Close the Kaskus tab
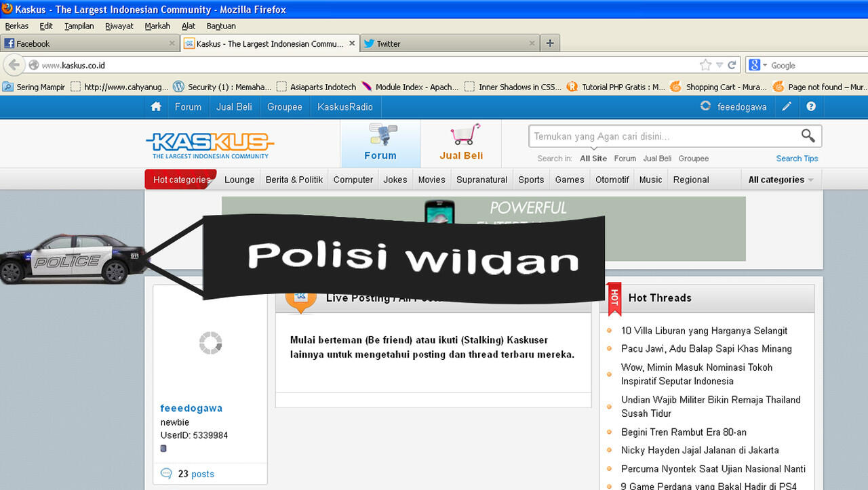Image resolution: width=868 pixels, height=490 pixels. (x=351, y=43)
